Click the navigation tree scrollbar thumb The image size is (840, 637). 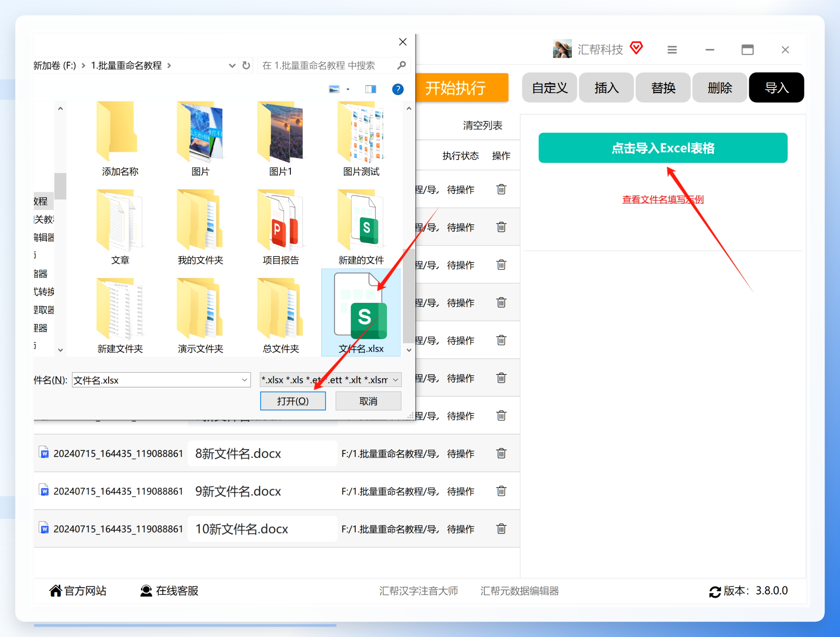click(60, 186)
